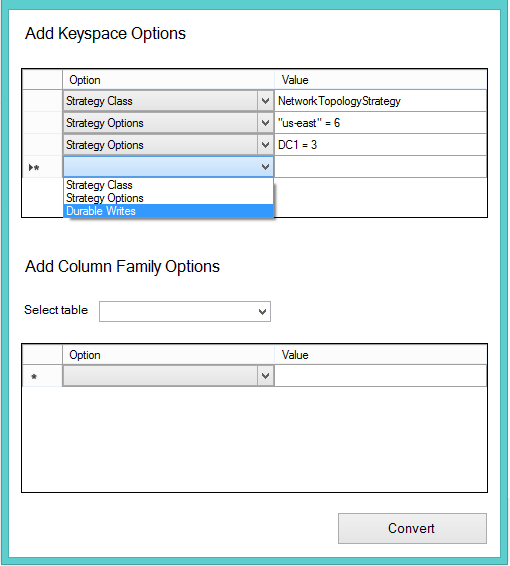
Task: Select the column family asterisk row header
Action: pyautogui.click(x=42, y=376)
